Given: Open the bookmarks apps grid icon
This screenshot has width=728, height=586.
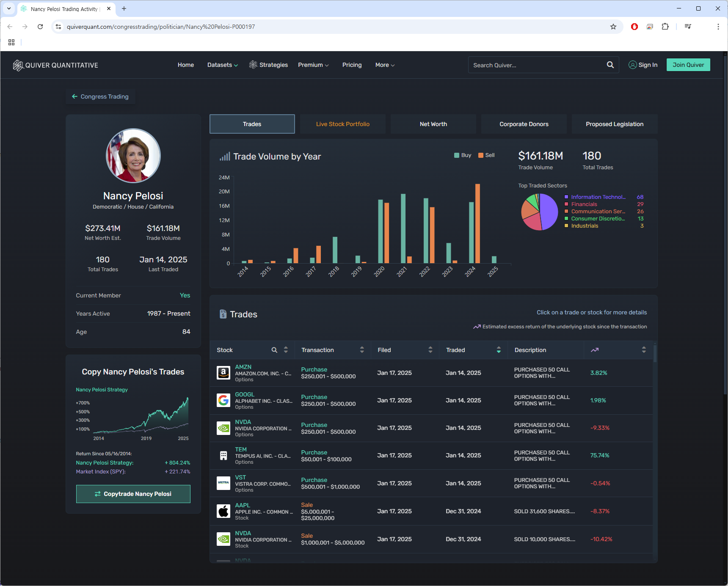Looking at the screenshot, I should click(11, 42).
